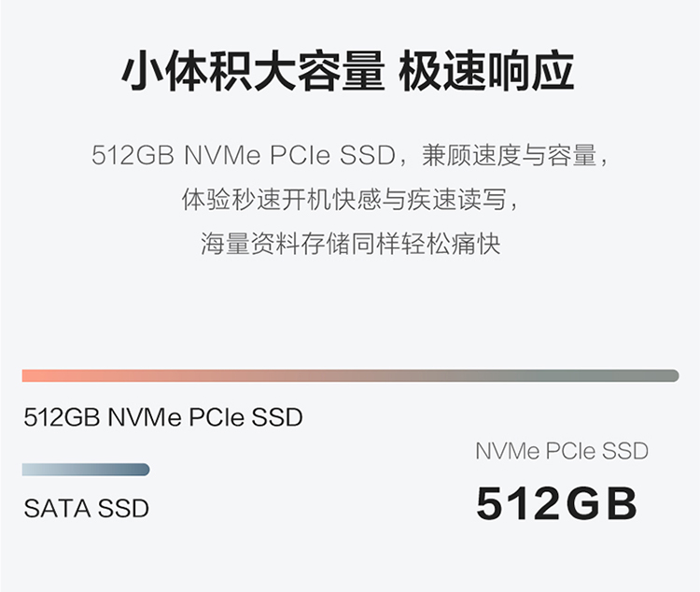Click the "GB" letters in the large bold capacity

point(601,503)
